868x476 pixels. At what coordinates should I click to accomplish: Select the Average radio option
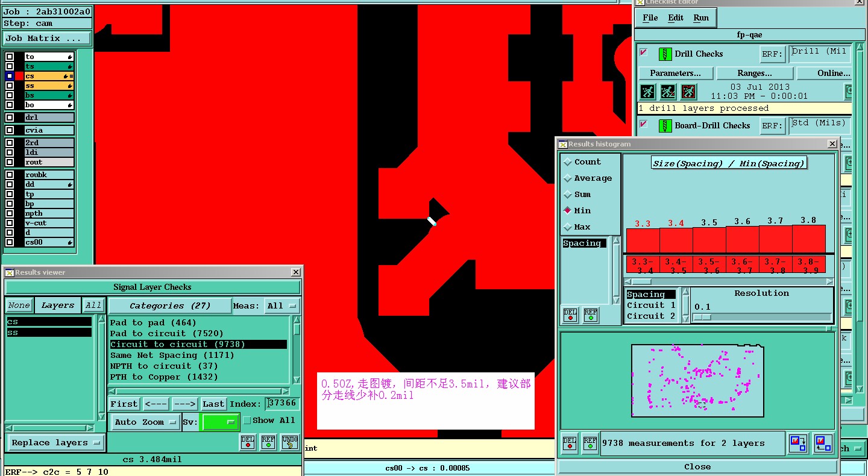567,178
